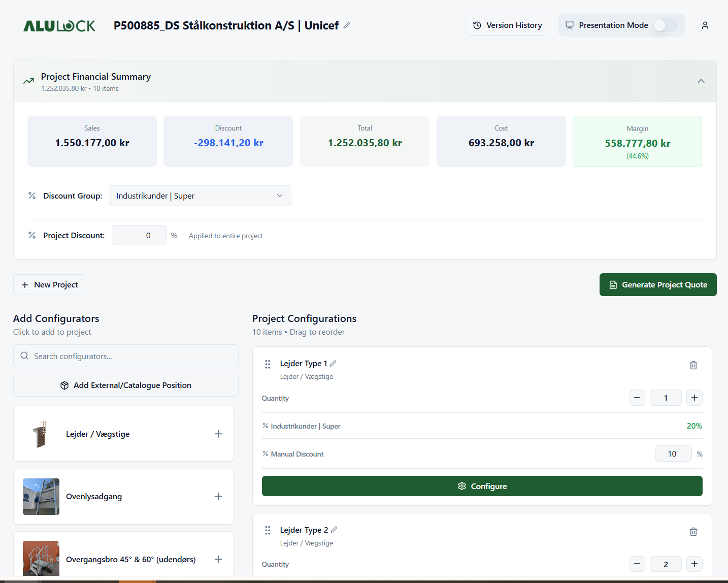
Task: Grab the drag handle of Lejder Type 1
Action: coord(268,364)
